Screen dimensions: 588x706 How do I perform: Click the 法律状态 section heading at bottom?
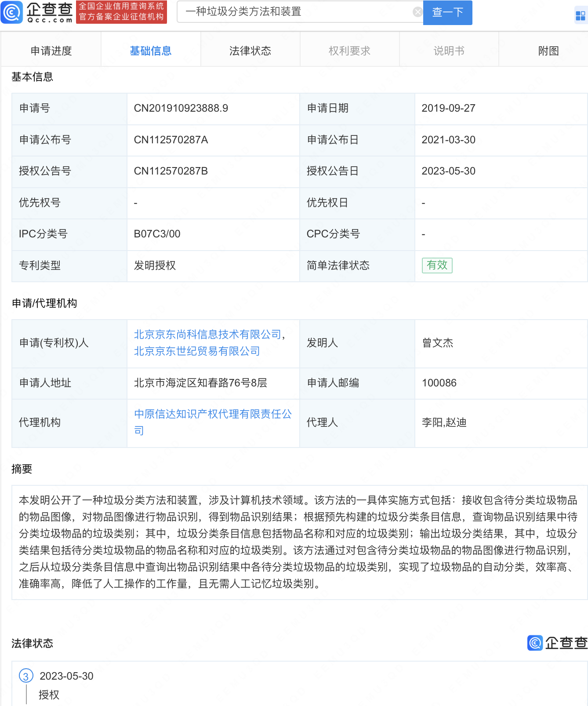pyautogui.click(x=32, y=644)
